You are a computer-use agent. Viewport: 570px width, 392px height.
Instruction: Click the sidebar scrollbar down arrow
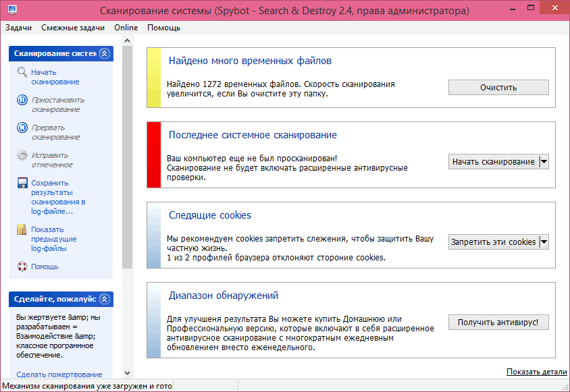tap(127, 372)
